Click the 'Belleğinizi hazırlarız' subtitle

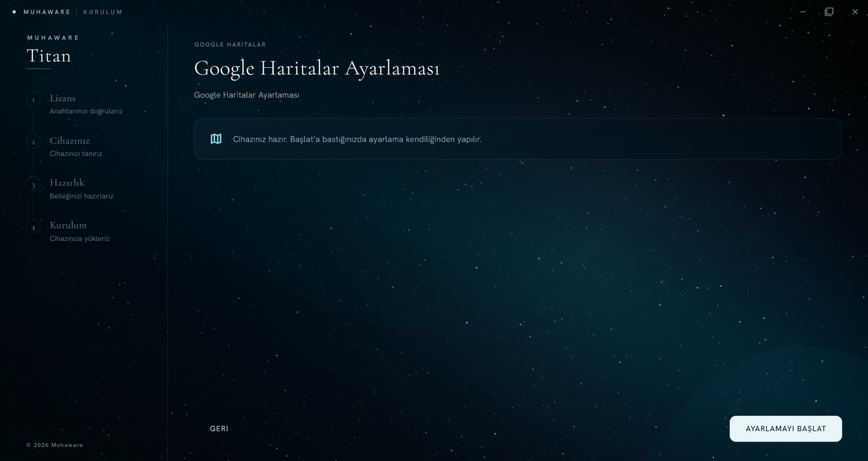click(81, 196)
